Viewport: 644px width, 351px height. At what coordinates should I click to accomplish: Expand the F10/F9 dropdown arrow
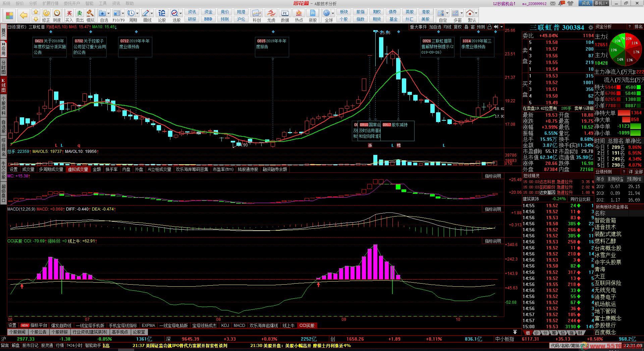click(123, 13)
